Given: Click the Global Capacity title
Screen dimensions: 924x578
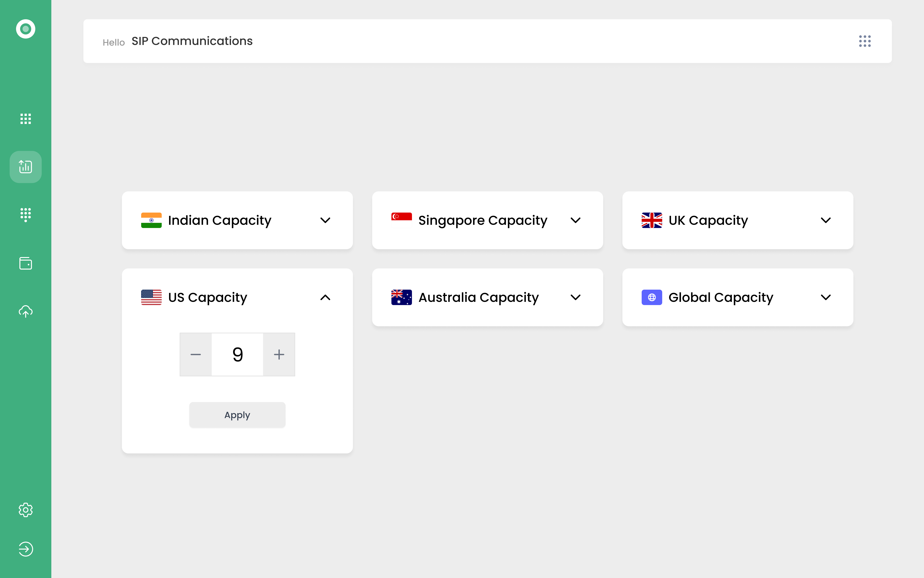Looking at the screenshot, I should 721,298.
